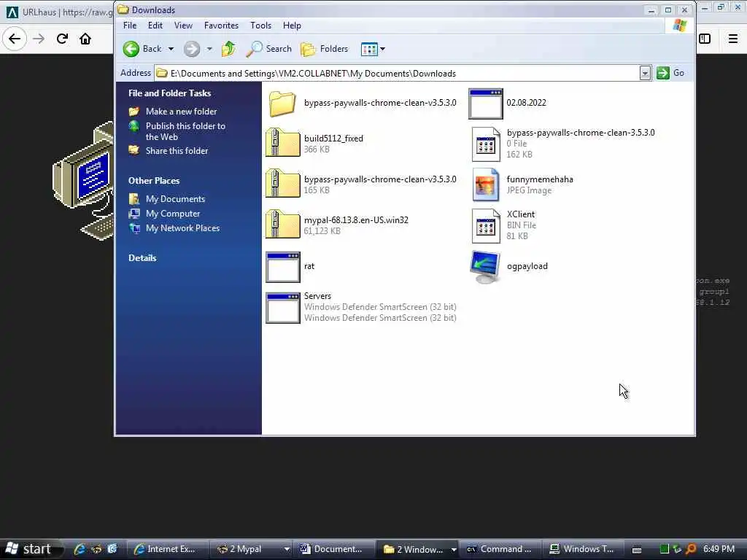Switch to the Document taskbar button
Screen dimensions: 747x560
(x=334, y=549)
